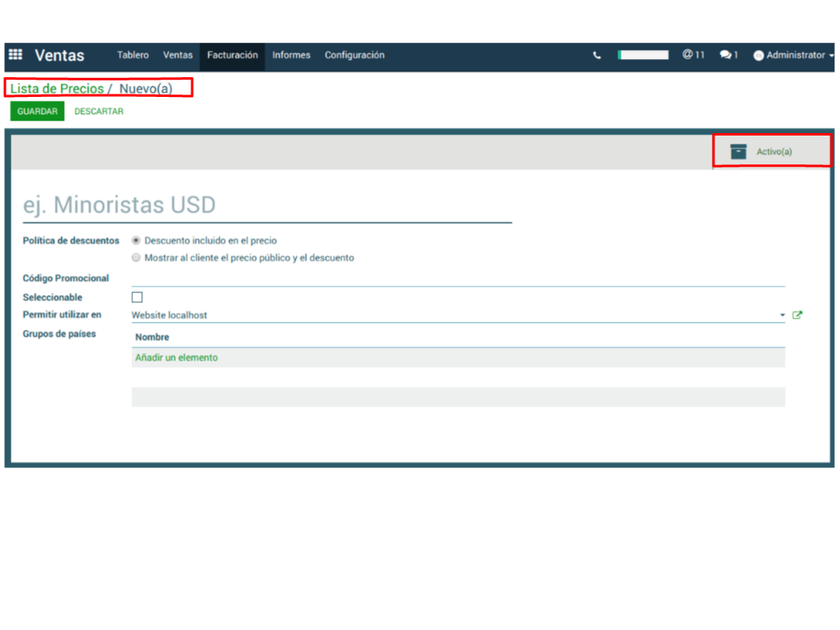840x630 pixels.
Task: Click 'Añadir un elemento' link
Action: [x=177, y=357]
